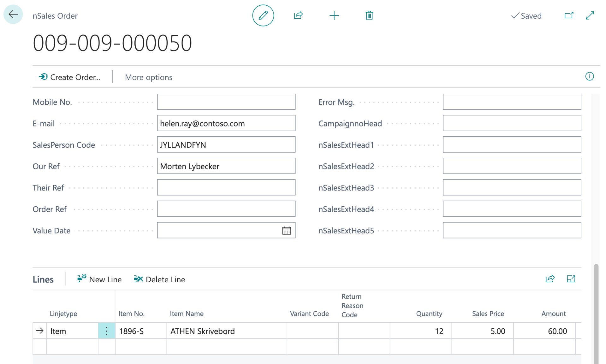The height and width of the screenshot is (364, 606).
Task: Select 'ATHEN Skrivebord' item name cell
Action: 227,331
